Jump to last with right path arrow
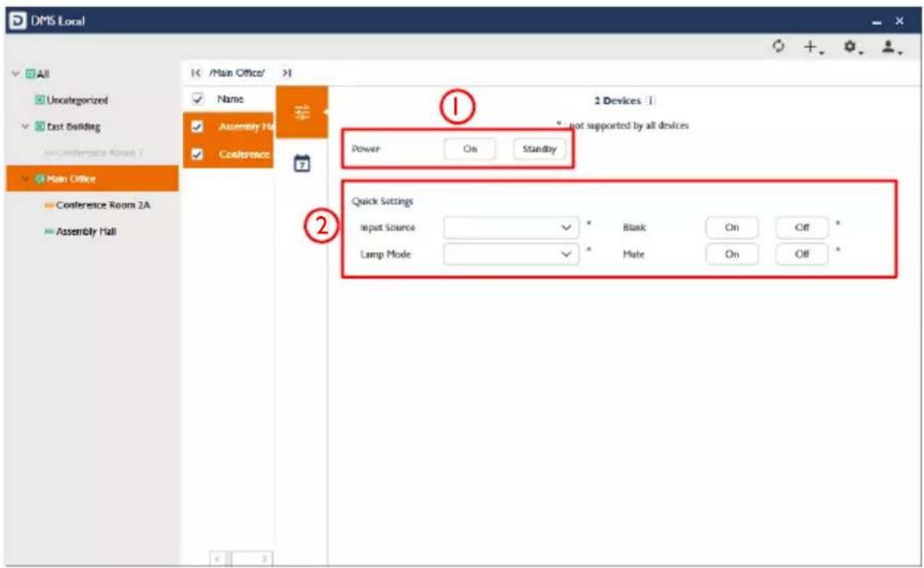The height and width of the screenshot is (568, 924). click(x=286, y=73)
